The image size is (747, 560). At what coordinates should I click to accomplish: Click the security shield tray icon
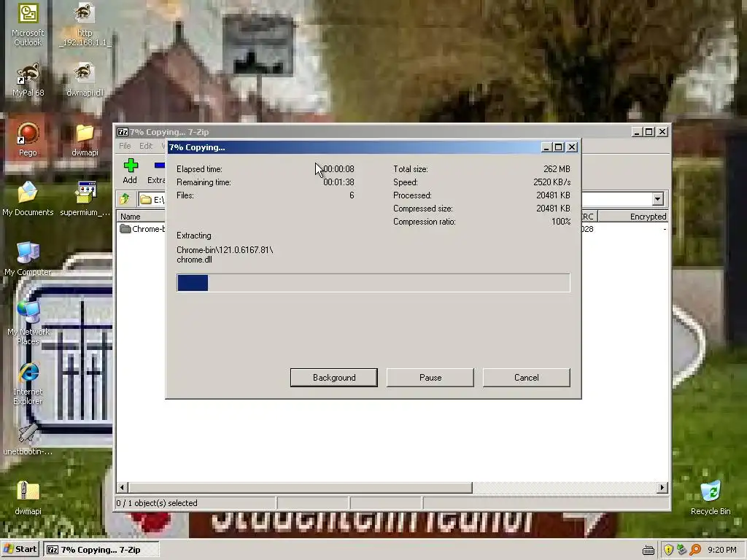point(668,550)
